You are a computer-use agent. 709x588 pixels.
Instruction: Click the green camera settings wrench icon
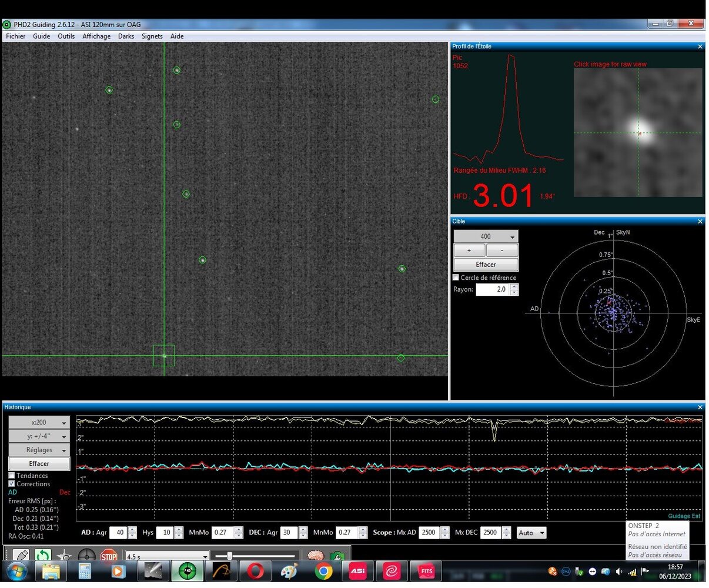(337, 556)
